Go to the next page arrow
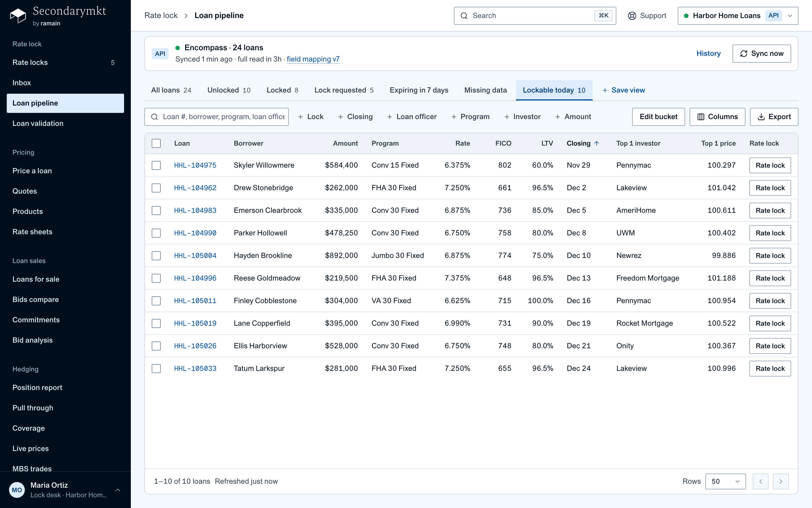Screen dimensions: 812x508 (781, 481)
